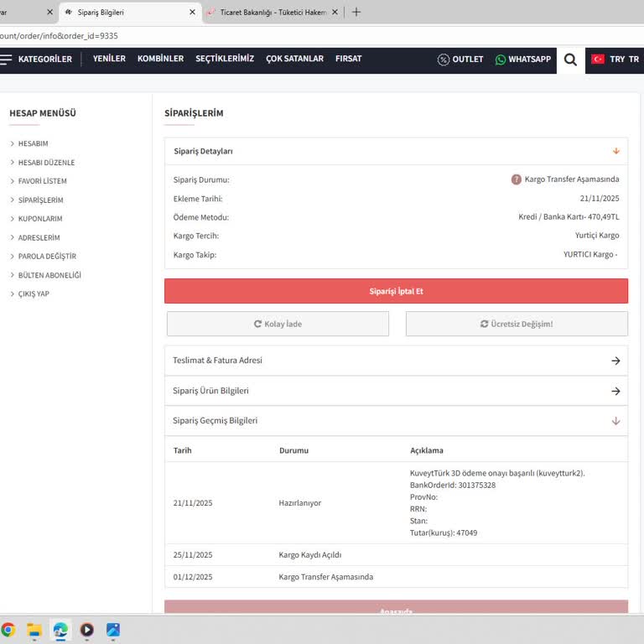This screenshot has width=644, height=644.
Task: Click the Turkish flag currency selector
Action: tap(598, 60)
